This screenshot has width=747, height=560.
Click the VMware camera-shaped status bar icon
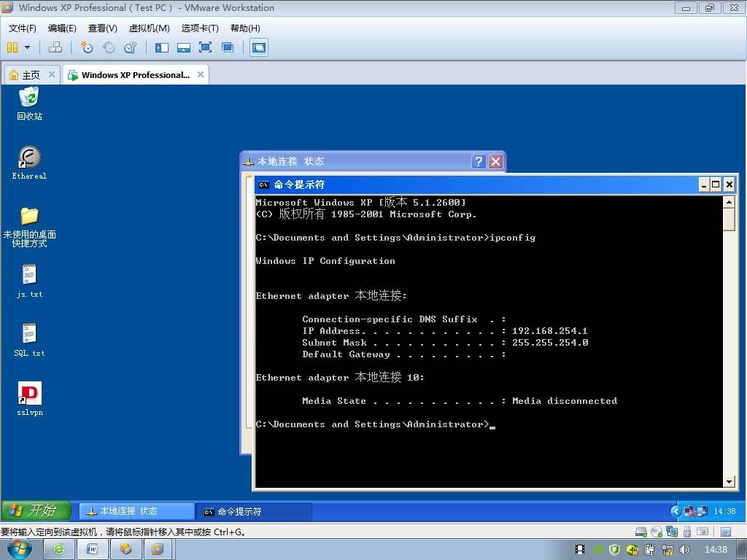pyautogui.click(x=703, y=532)
